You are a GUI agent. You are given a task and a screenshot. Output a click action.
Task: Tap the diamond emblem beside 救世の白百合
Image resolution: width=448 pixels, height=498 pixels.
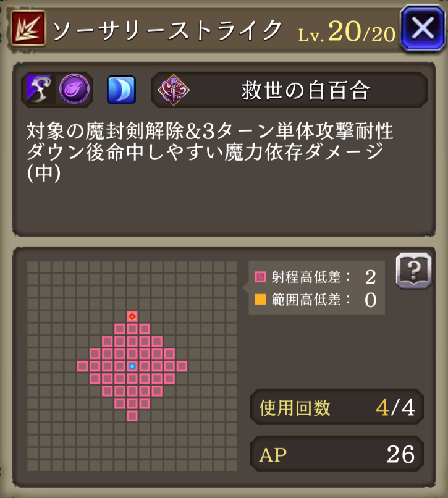pyautogui.click(x=174, y=90)
